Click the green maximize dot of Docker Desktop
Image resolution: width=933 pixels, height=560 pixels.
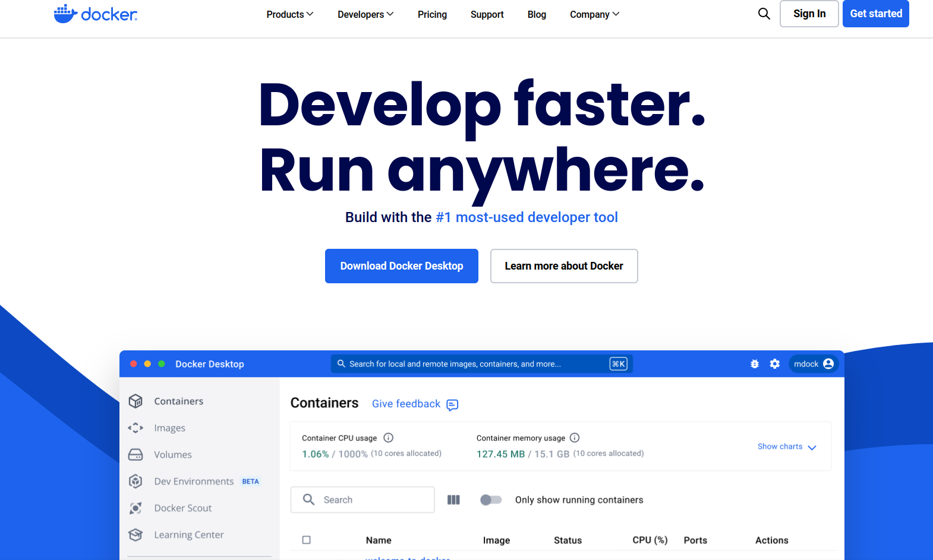pos(162,364)
